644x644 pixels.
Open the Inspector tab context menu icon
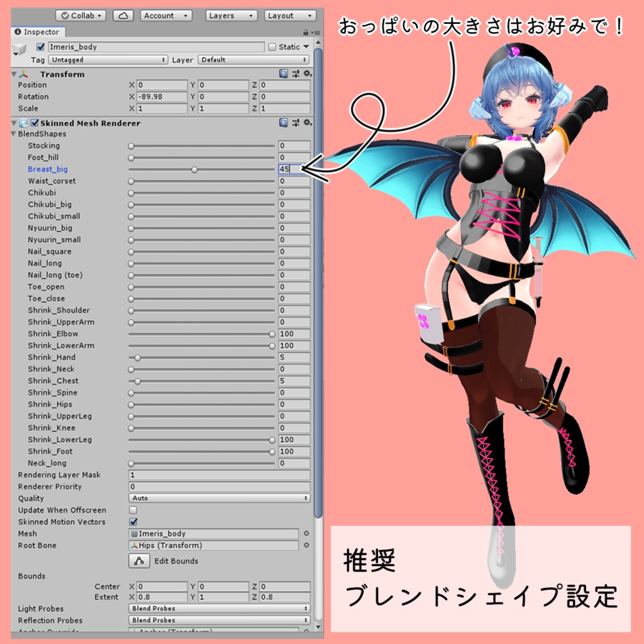coord(316,33)
